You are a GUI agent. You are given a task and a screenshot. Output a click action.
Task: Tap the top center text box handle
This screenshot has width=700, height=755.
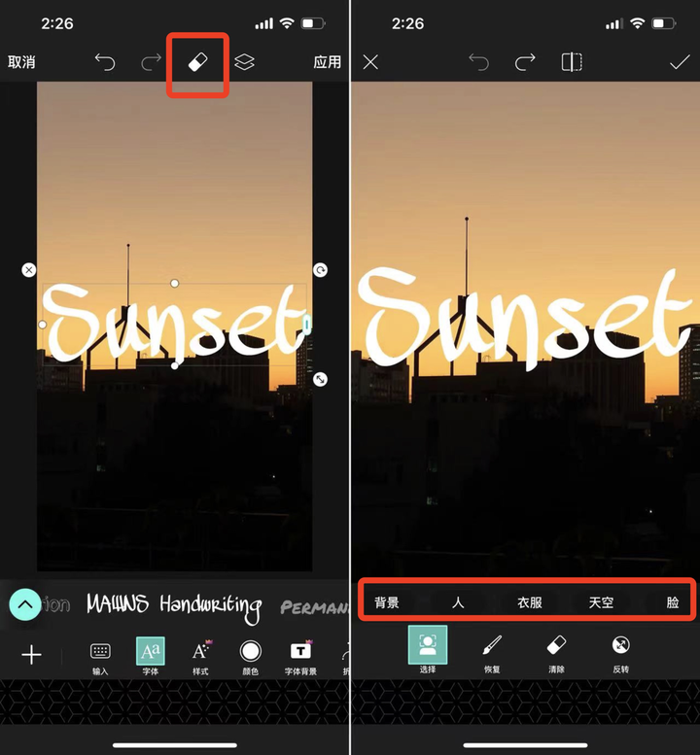[174, 284]
